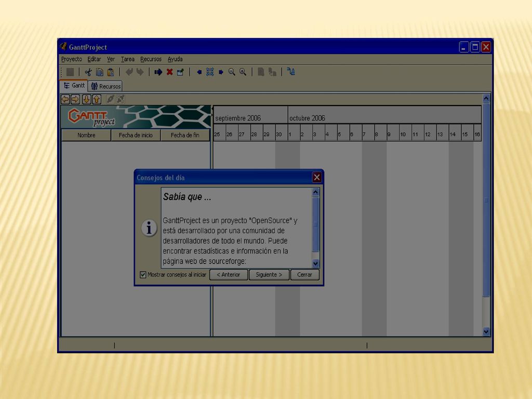The width and height of the screenshot is (532, 399).
Task: Click the < Anterior button
Action: (x=229, y=274)
